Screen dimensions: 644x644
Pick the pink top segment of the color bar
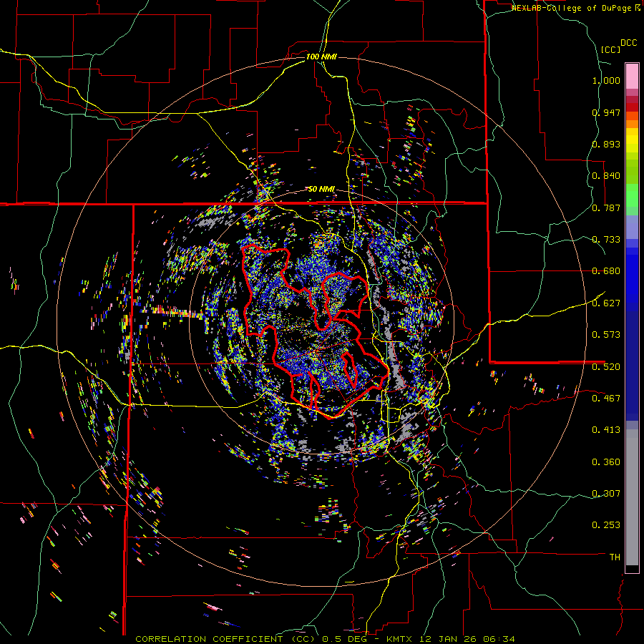[x=632, y=76]
